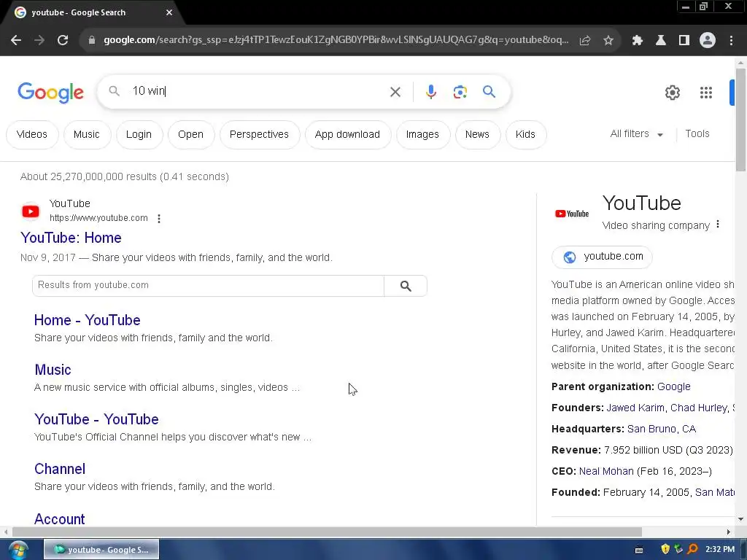Start voice search with the microphone
Screen dimensions: 747x560
pos(431,92)
